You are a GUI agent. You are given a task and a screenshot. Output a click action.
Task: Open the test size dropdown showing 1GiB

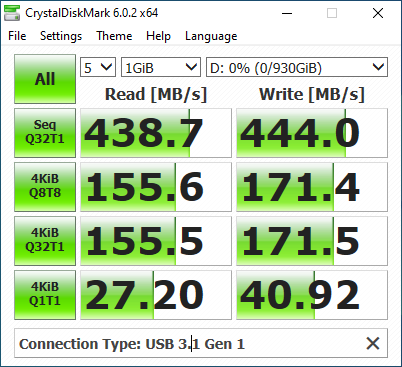click(x=161, y=67)
